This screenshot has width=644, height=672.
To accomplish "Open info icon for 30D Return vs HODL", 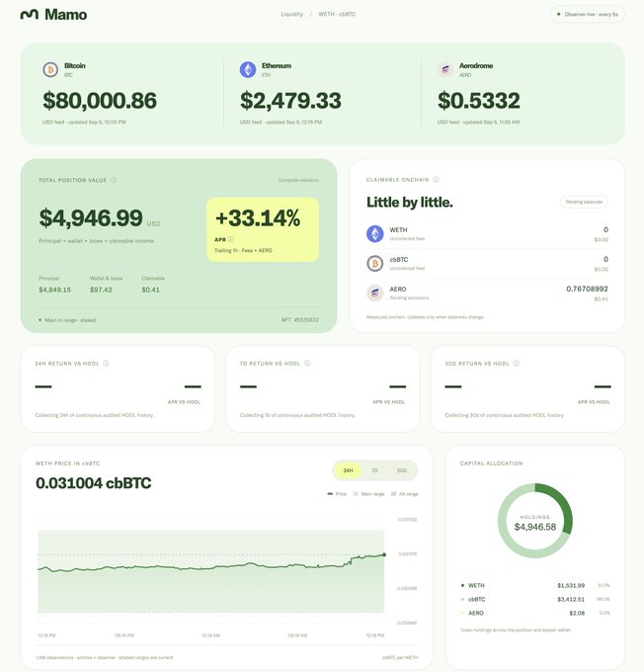I will pos(517,364).
